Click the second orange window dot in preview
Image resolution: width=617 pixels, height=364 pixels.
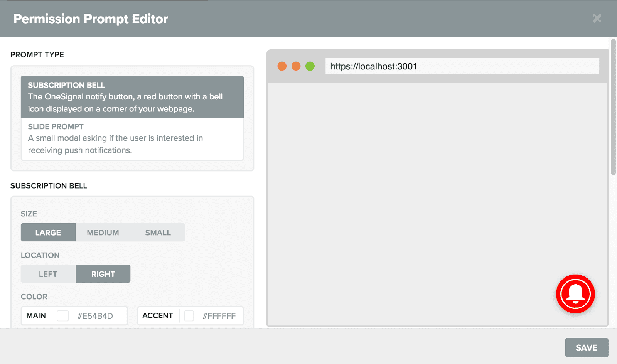click(x=296, y=66)
